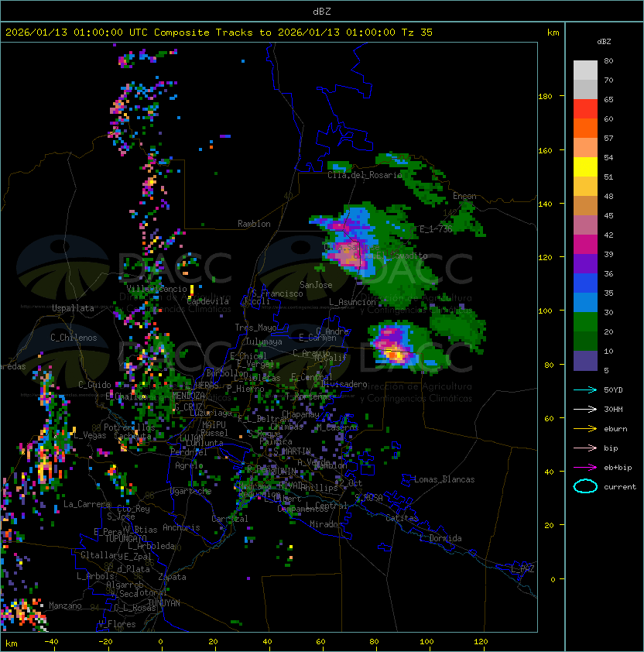Click the 'dBZ' heading above the color scale
Viewport: 644px width, 652px height.
click(604, 42)
